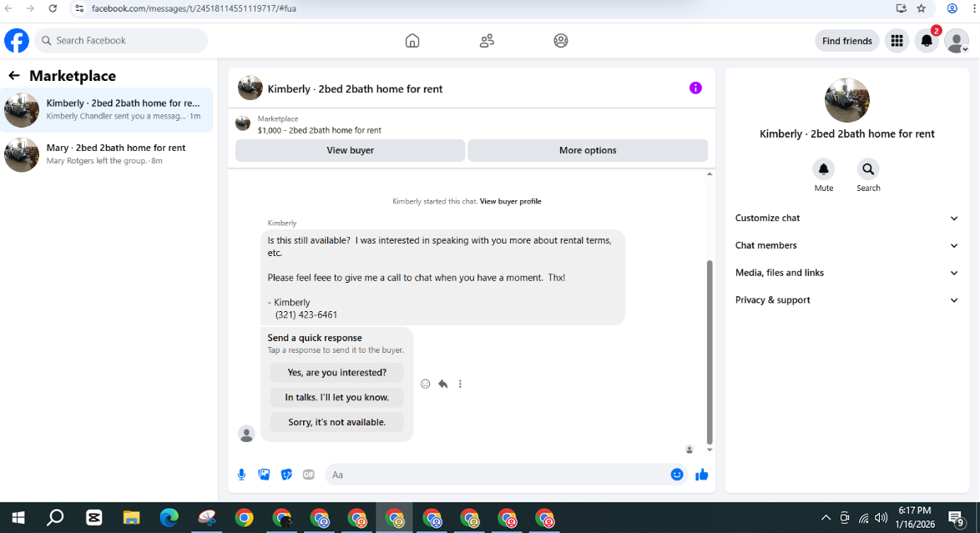
Task: Click the install app icon in address bar
Action: coord(902,8)
